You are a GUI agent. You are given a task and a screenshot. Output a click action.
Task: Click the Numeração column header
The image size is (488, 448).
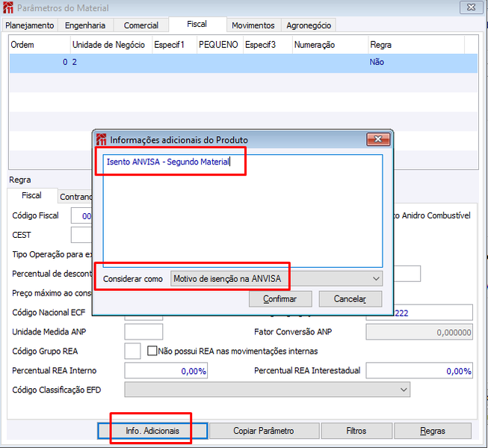330,45
